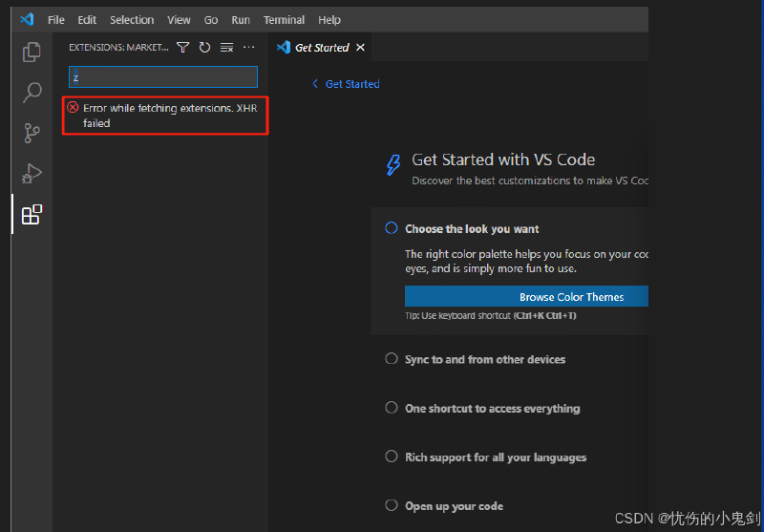
Task: Click 'Get Started with VS Code' heading
Action: (503, 160)
